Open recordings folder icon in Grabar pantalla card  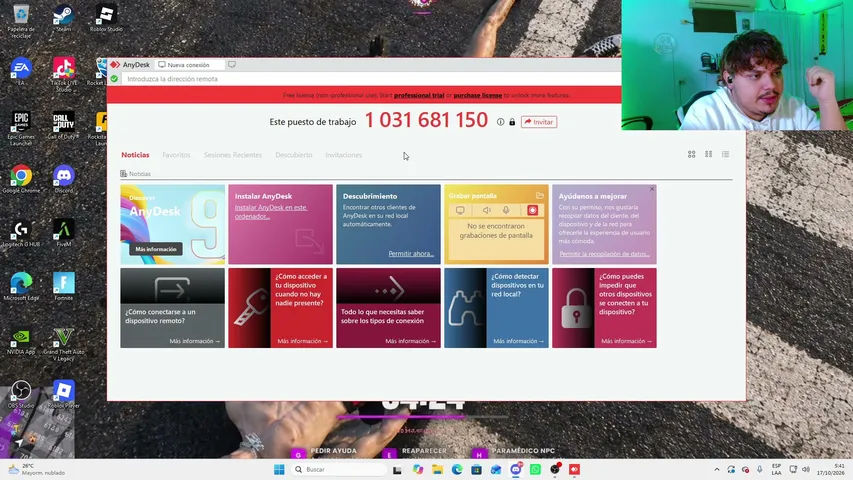(x=540, y=195)
